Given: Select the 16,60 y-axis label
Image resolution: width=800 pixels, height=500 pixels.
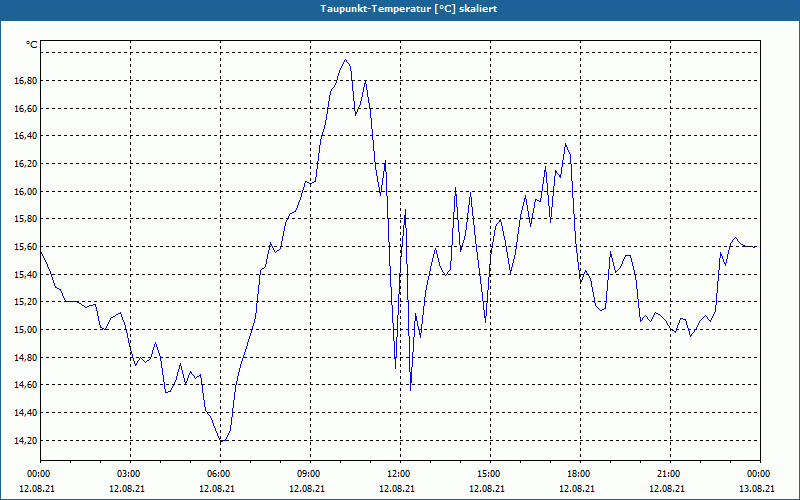Looking at the screenshot, I should tap(26, 109).
